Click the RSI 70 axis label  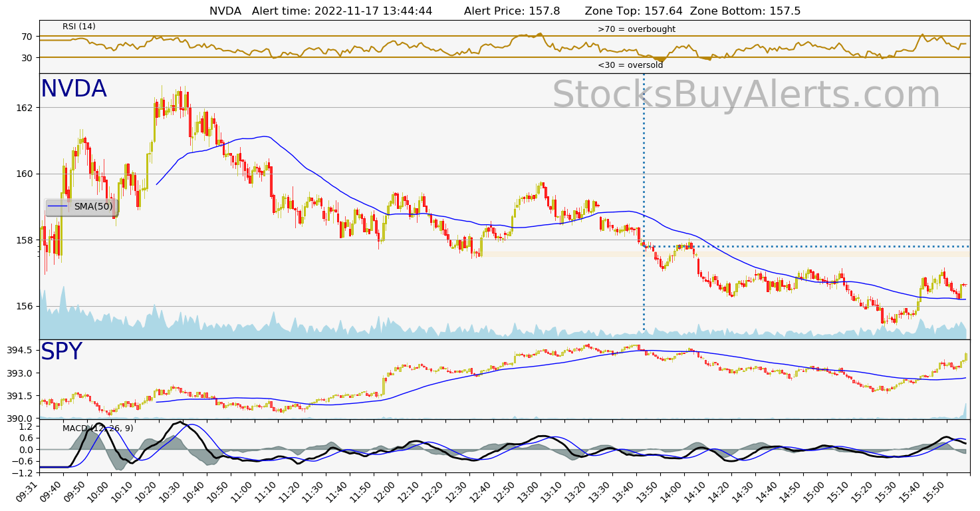(x=27, y=36)
